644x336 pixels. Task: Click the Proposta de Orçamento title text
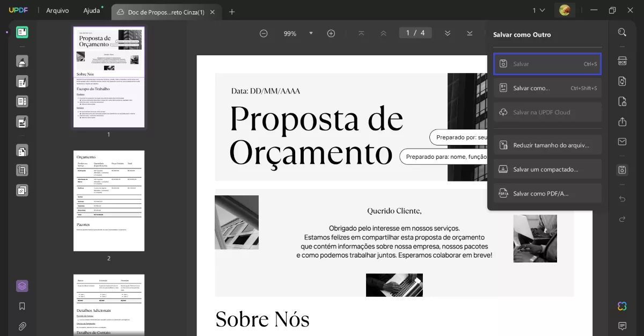(x=316, y=135)
